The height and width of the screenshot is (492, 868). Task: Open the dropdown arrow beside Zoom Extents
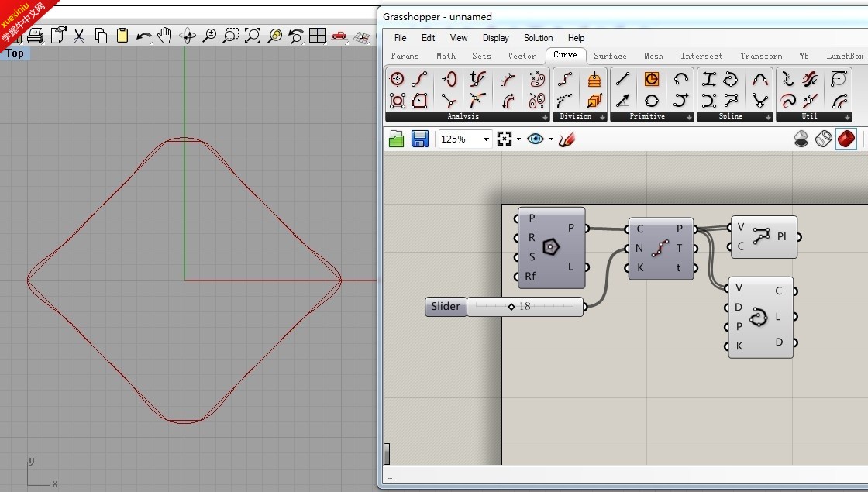click(x=518, y=139)
